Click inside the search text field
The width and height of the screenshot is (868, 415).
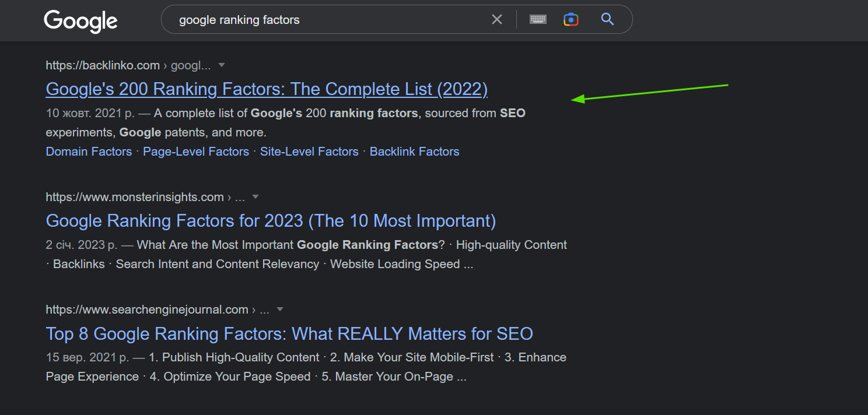[327, 20]
